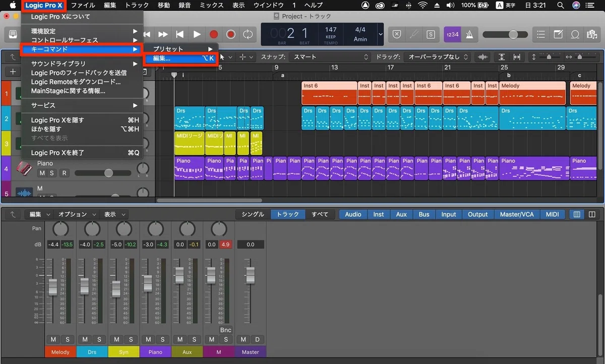The width and height of the screenshot is (605, 364).
Task: Toggle the Solo S button in control bar
Action: [431, 34]
